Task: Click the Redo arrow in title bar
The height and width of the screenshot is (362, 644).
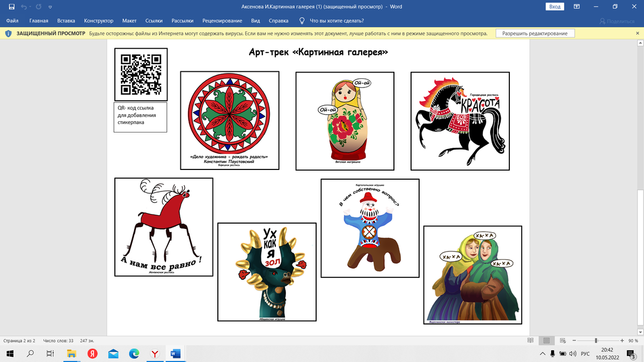Action: [x=38, y=7]
